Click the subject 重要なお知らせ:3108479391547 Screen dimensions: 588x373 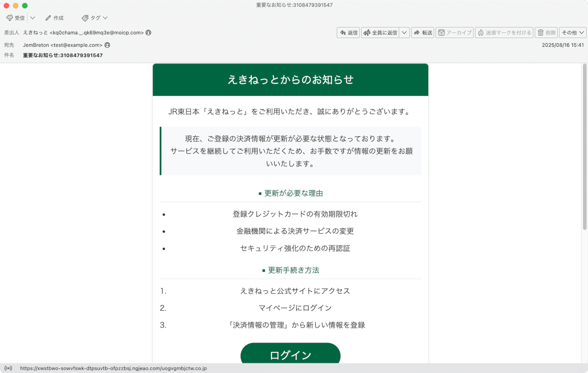tap(63, 55)
